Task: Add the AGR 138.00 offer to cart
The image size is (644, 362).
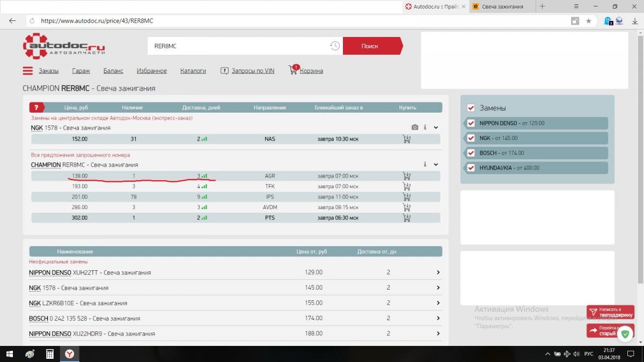Action: click(407, 176)
